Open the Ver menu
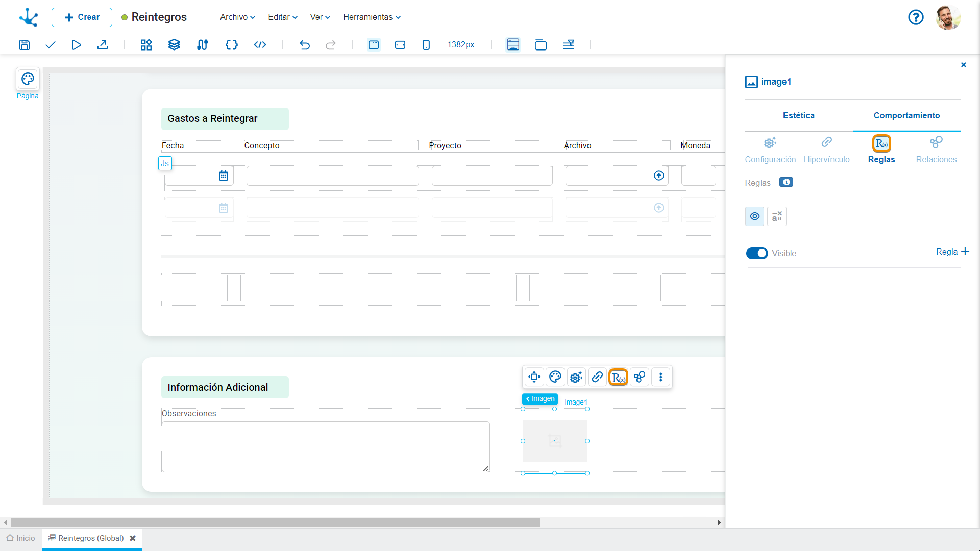The image size is (980, 551). pos(320,17)
